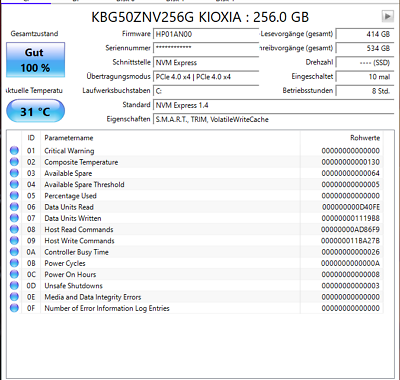This screenshot has width=400, height=380.
Task: Select the Power Cycles parameter name
Action: pyautogui.click(x=65, y=263)
